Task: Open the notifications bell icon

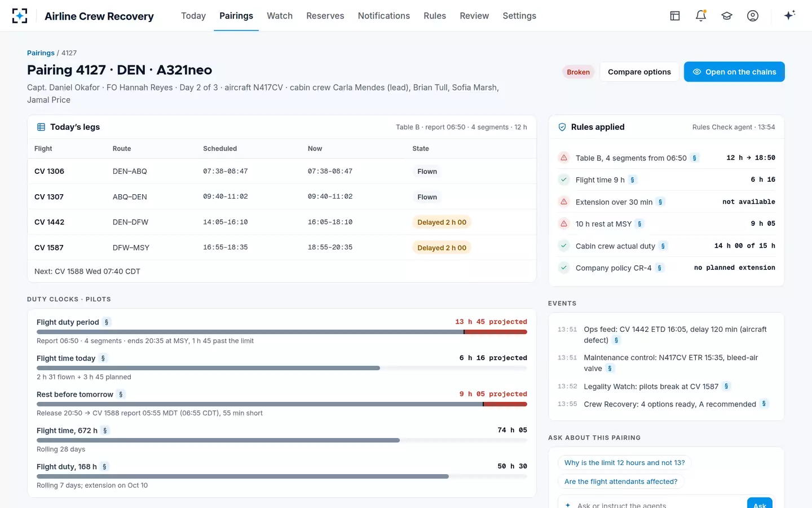Action: [x=701, y=16]
